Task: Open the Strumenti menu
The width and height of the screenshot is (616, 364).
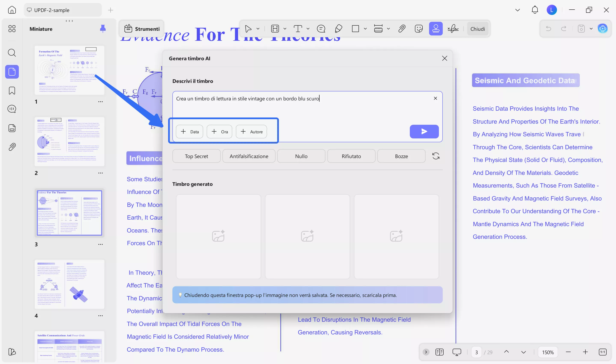Action: pyautogui.click(x=142, y=28)
